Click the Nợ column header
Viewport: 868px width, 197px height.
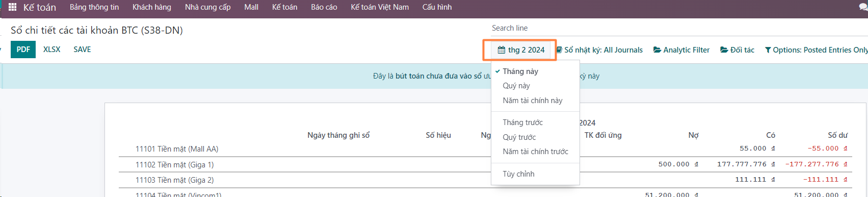693,135
